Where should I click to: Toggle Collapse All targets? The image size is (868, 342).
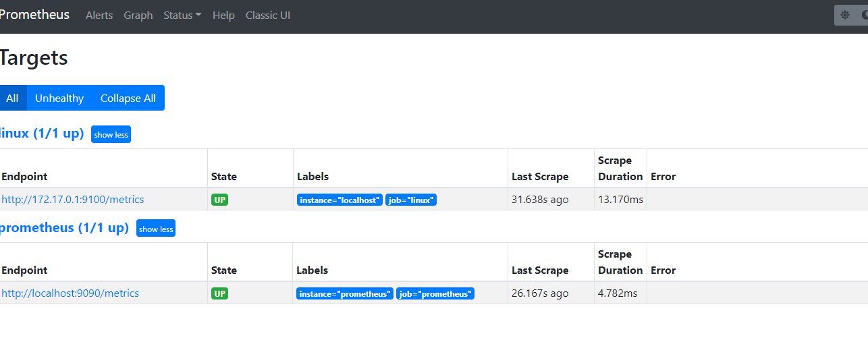128,98
